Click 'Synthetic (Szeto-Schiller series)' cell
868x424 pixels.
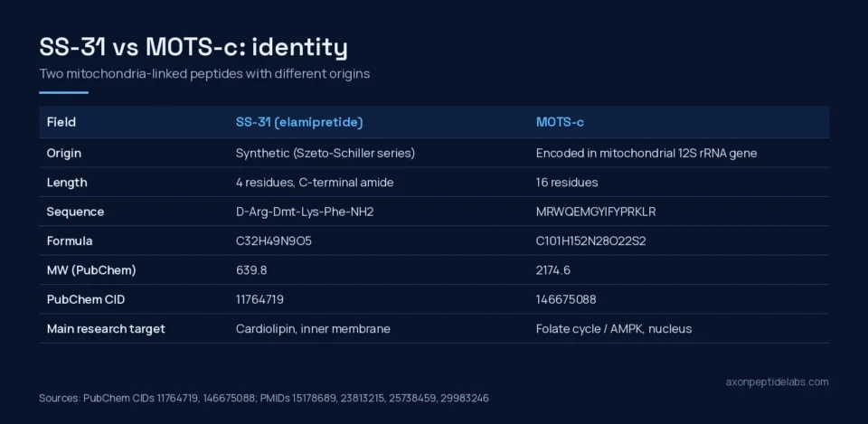325,154
